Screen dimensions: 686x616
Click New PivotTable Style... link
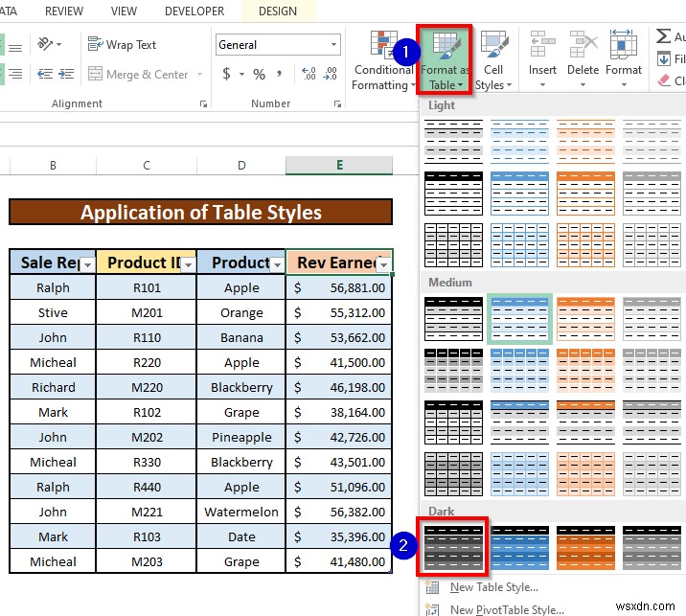pos(507,609)
